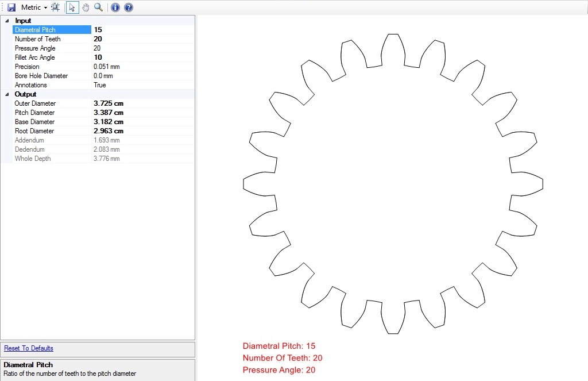588x381 pixels.
Task: Select the Precision label
Action: tap(27, 67)
